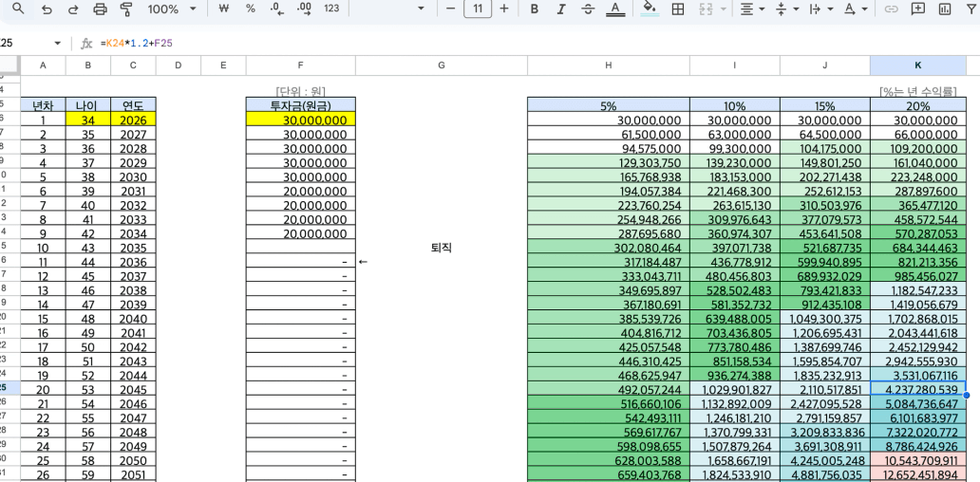Viewport: 980px width, 482px height.
Task: Click the Print icon
Action: 100,9
